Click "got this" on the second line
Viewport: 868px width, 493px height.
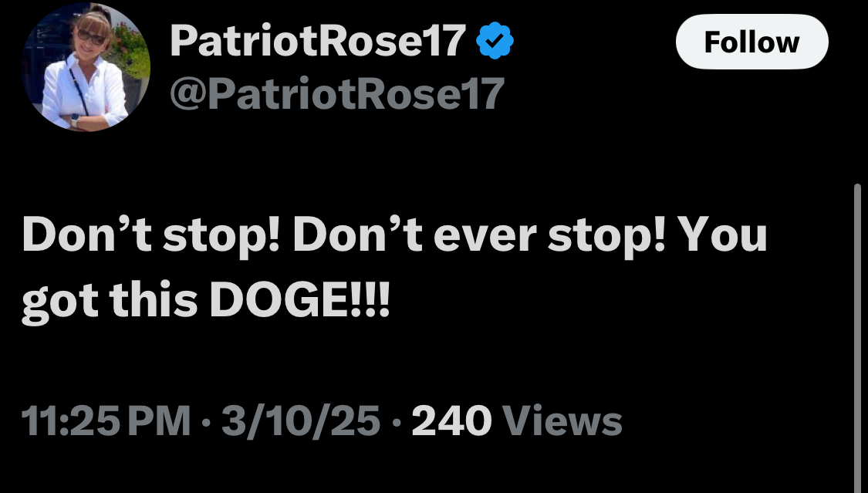[x=110, y=302]
